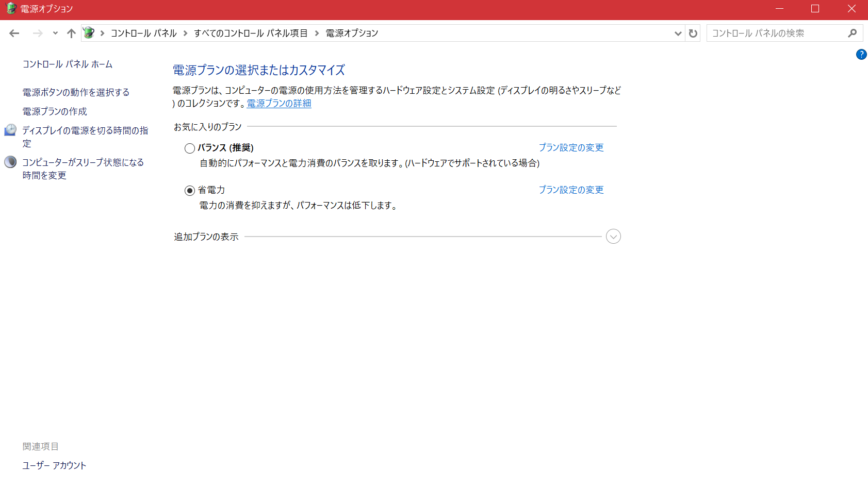Click the Power Options address bar icon
This screenshot has height=487, width=868.
point(89,33)
